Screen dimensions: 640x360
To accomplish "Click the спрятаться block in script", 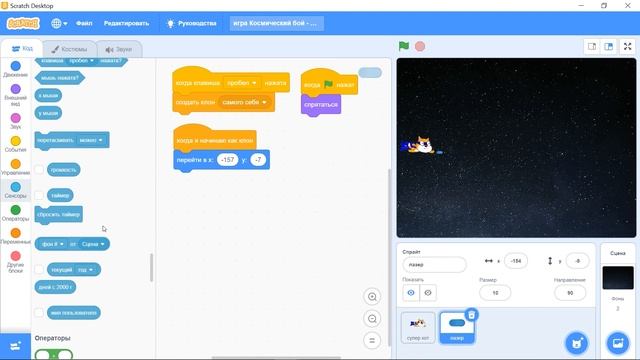I will (x=321, y=105).
